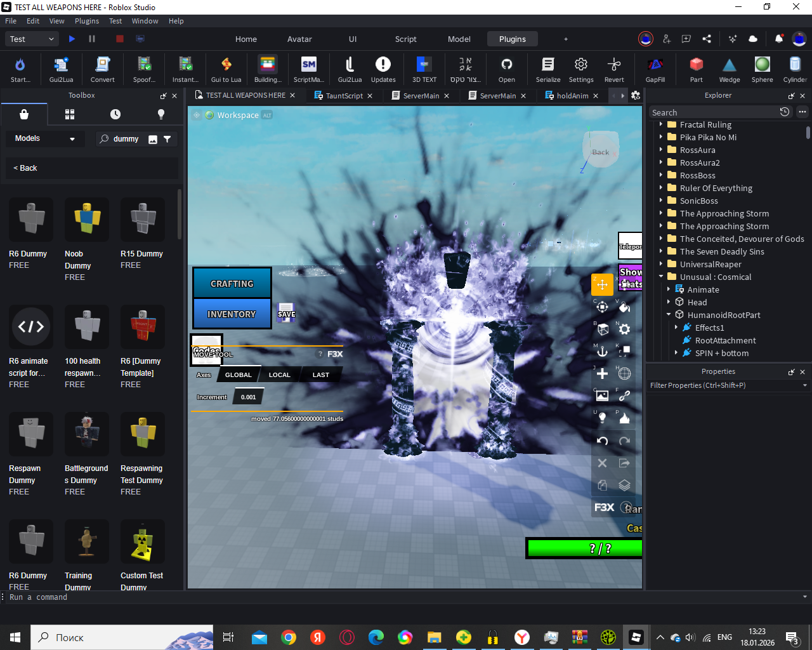Image resolution: width=812 pixels, height=650 pixels.
Task: Click the INVENTORY button
Action: 232,314
